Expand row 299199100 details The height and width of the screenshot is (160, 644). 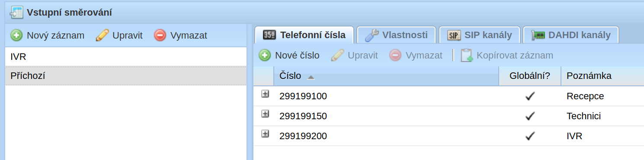265,94
